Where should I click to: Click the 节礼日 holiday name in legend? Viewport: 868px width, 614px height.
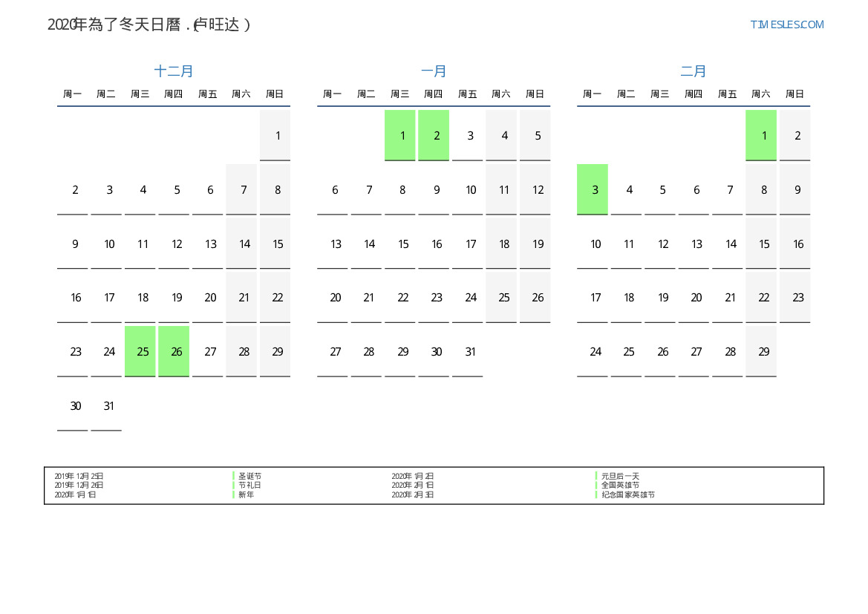[249, 485]
